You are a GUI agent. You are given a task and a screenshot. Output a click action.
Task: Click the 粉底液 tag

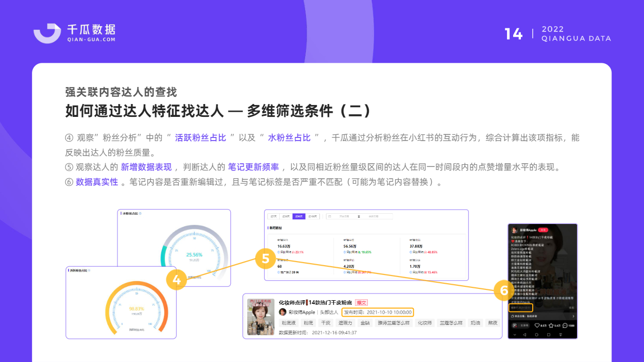click(x=289, y=323)
